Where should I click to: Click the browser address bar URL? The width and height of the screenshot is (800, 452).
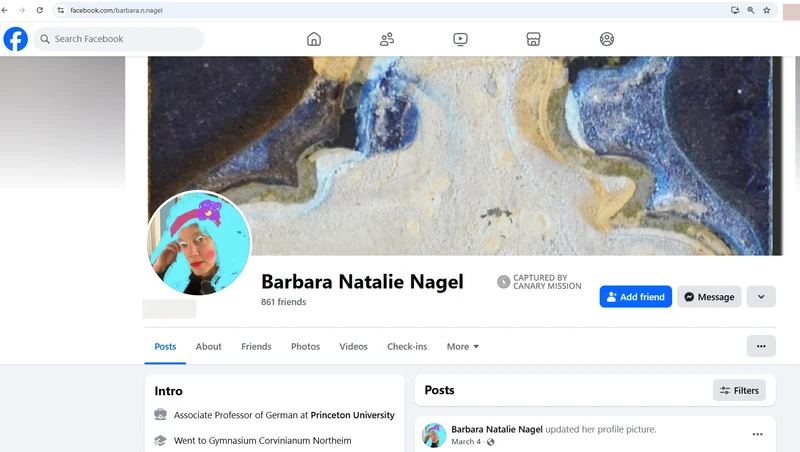pos(116,10)
